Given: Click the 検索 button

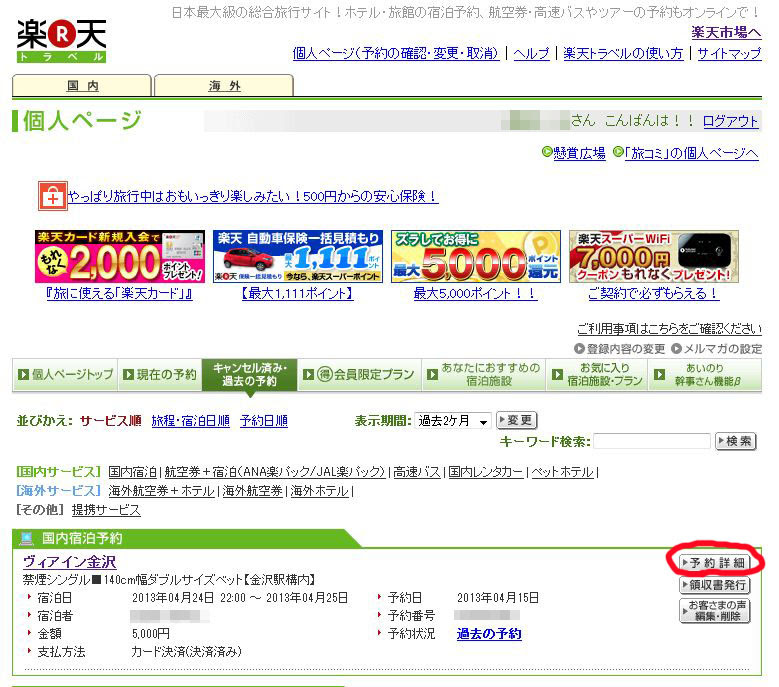Looking at the screenshot, I should (735, 441).
